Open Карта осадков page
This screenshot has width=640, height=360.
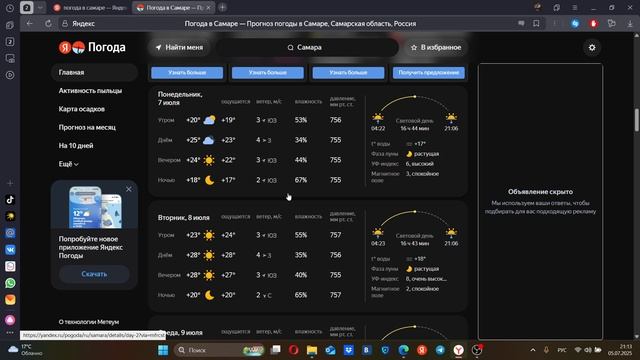82,109
